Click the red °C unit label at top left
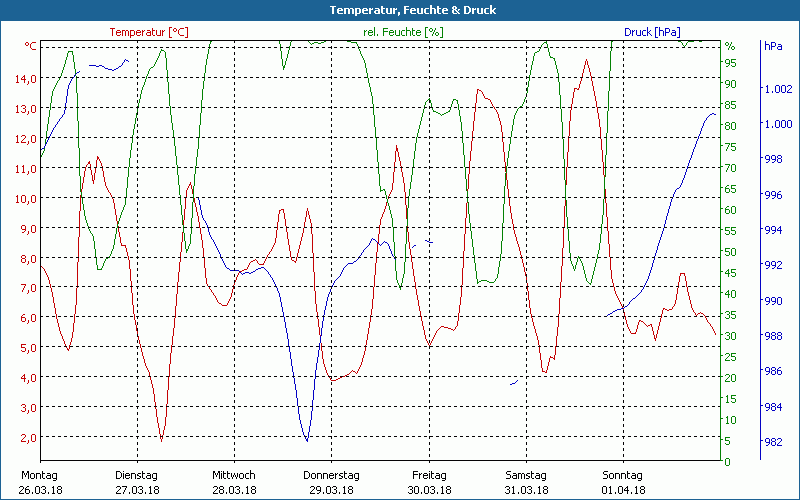The height and width of the screenshot is (500, 800). [x=31, y=46]
